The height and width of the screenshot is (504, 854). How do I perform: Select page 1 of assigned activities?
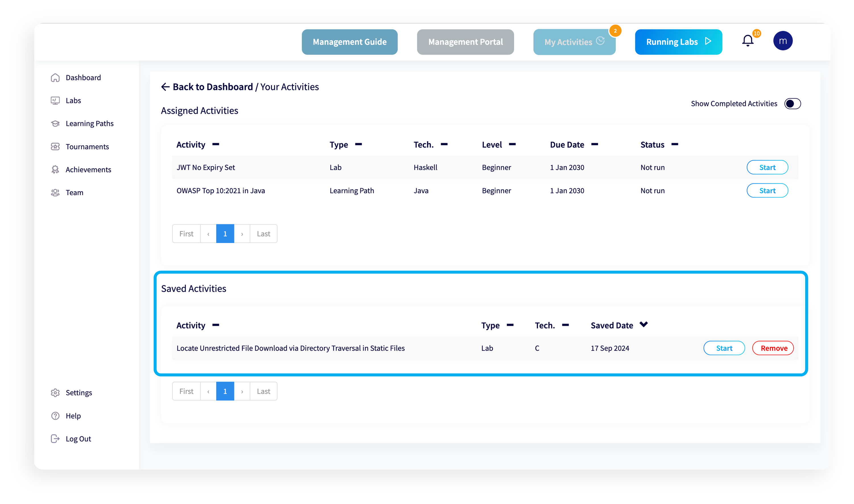tap(225, 234)
